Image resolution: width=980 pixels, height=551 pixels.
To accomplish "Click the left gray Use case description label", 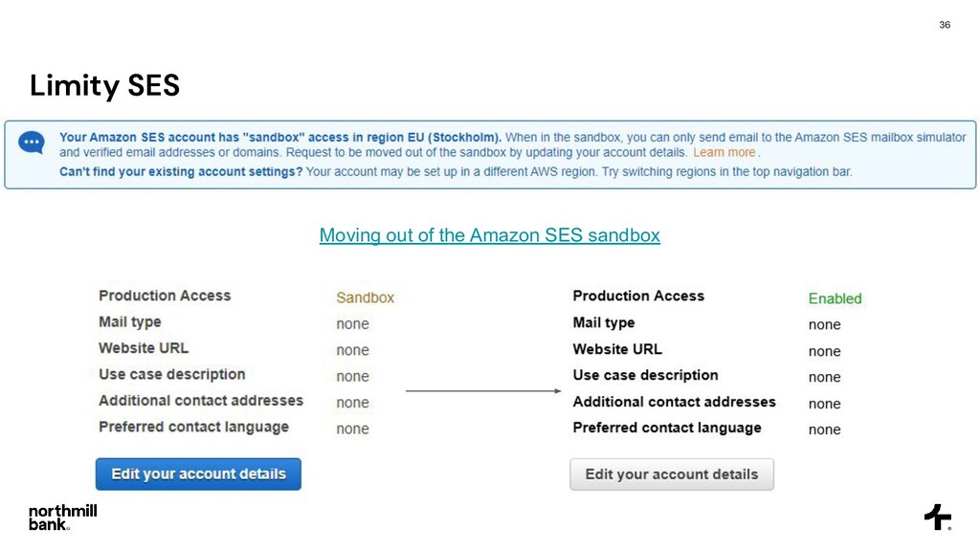I will point(172,374).
